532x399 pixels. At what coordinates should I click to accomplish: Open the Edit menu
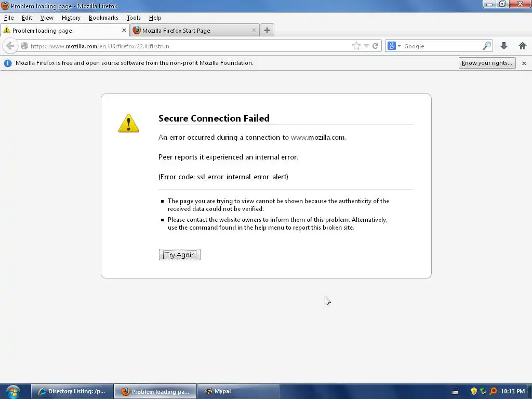[x=27, y=18]
